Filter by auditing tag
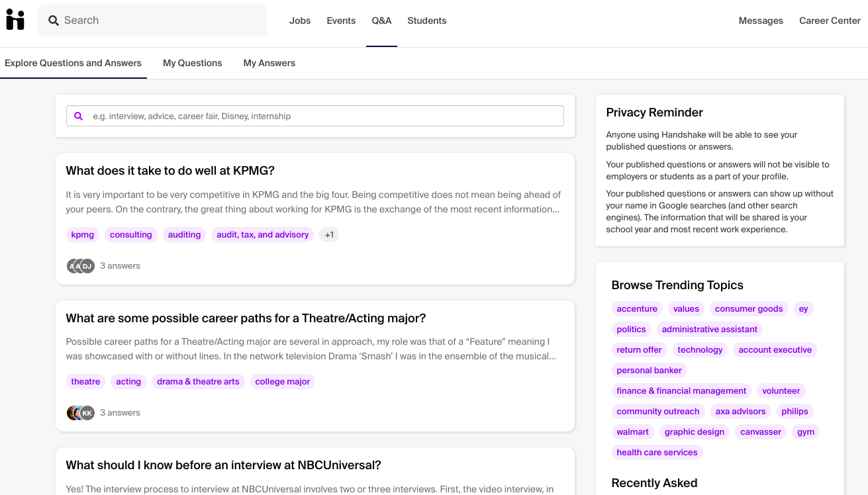 (184, 234)
